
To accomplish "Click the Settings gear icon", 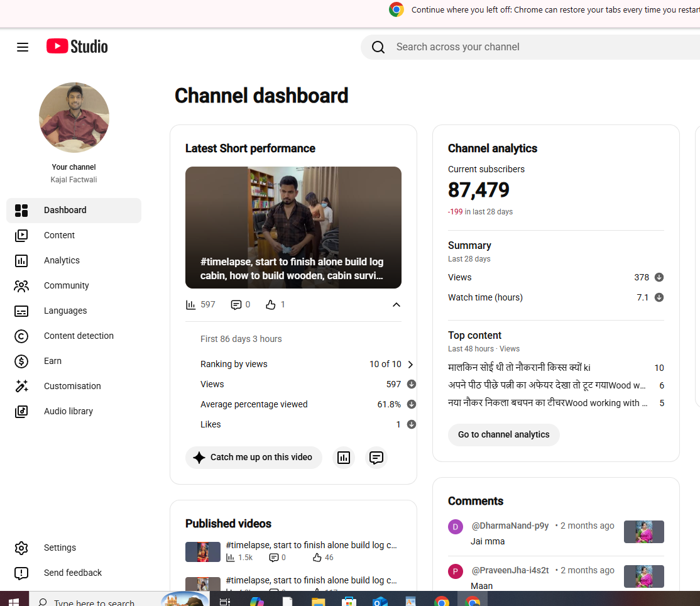I will click(x=21, y=548).
